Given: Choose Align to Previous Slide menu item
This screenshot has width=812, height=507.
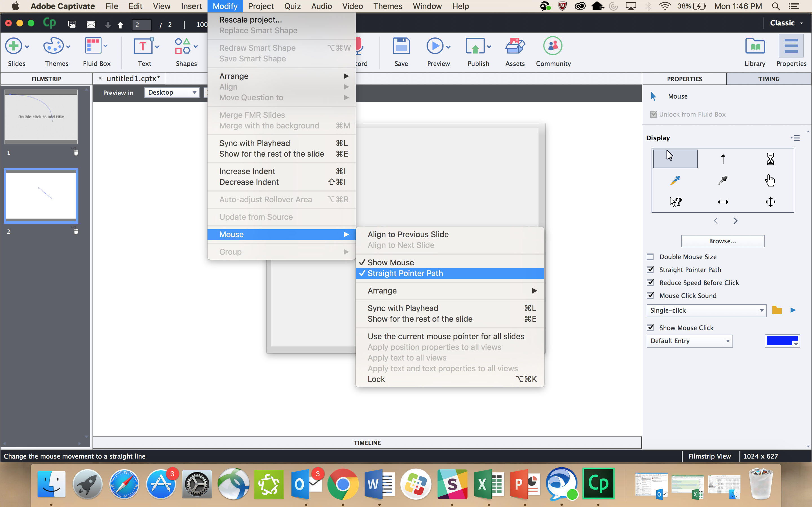Looking at the screenshot, I should click(x=408, y=234).
